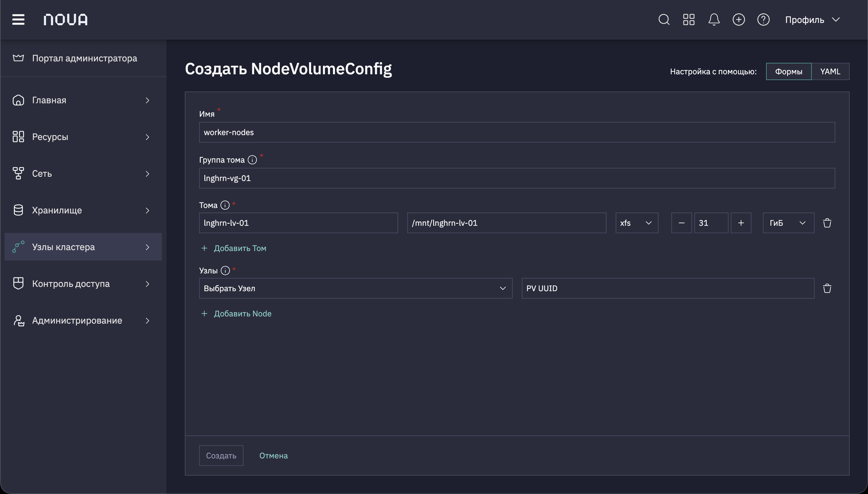Image resolution: width=868 pixels, height=494 pixels.
Task: Delete the node row trash icon
Action: pos(827,288)
